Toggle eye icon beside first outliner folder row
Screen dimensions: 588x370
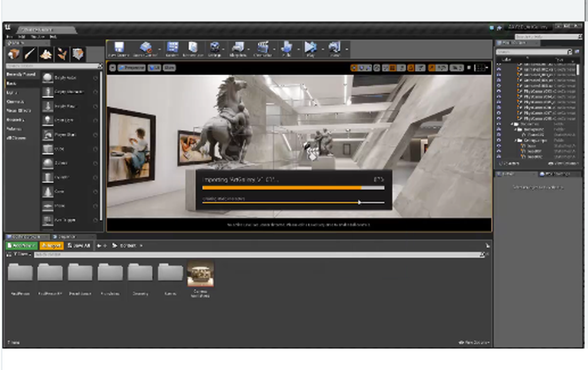click(499, 124)
